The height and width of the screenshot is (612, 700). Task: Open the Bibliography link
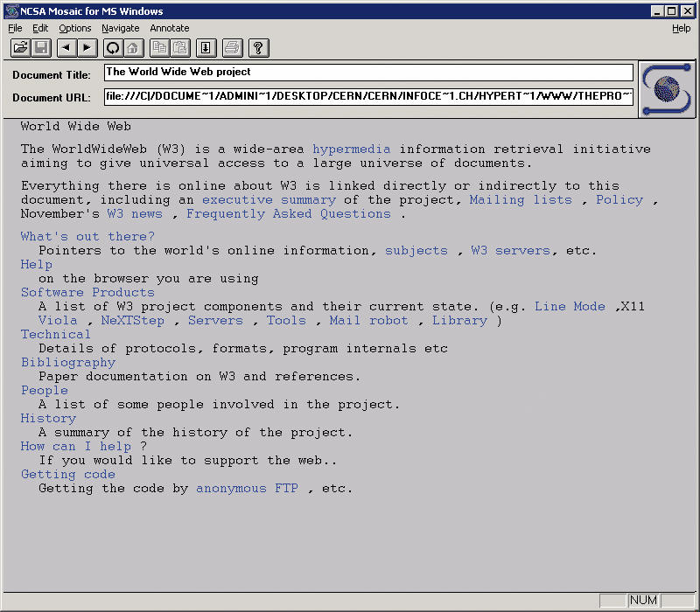pyautogui.click(x=68, y=363)
